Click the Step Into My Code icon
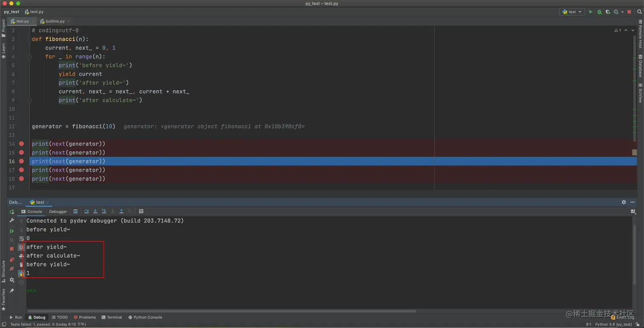Screen dimensions: 644x328 tap(104, 212)
